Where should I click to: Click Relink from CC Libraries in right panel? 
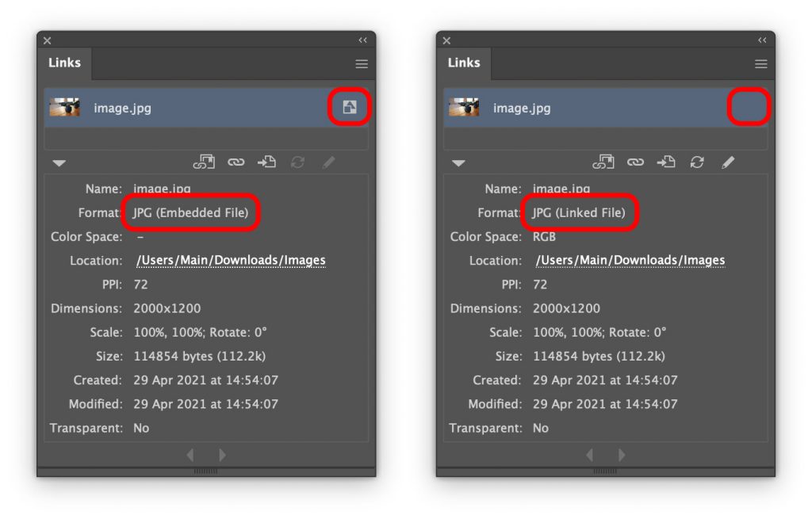(x=603, y=162)
